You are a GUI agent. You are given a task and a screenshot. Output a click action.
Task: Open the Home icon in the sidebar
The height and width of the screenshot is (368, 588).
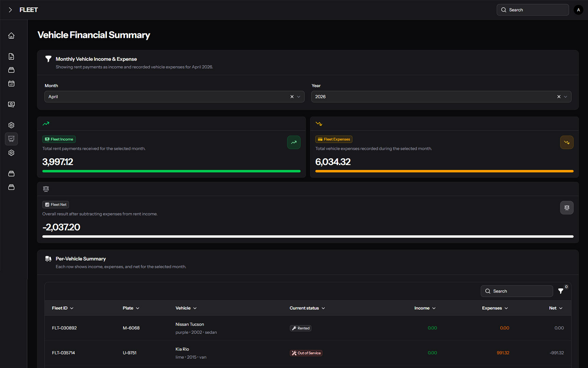pos(11,35)
